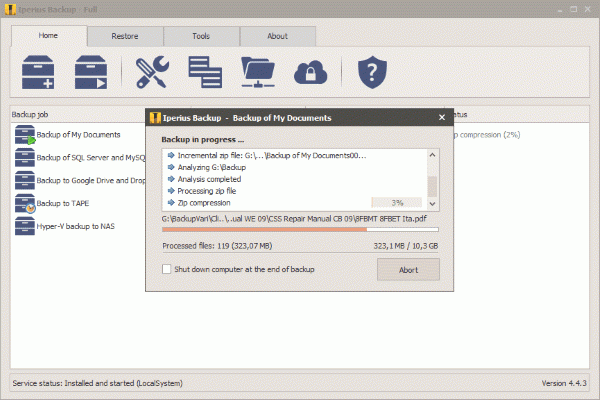This screenshot has width=600, height=400.
Task: Select the Backup of My Documents job
Action: point(78,134)
